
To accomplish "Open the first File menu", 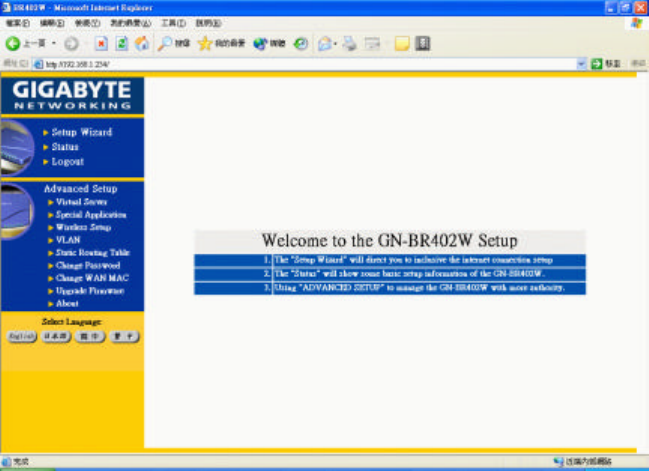I will (17, 23).
